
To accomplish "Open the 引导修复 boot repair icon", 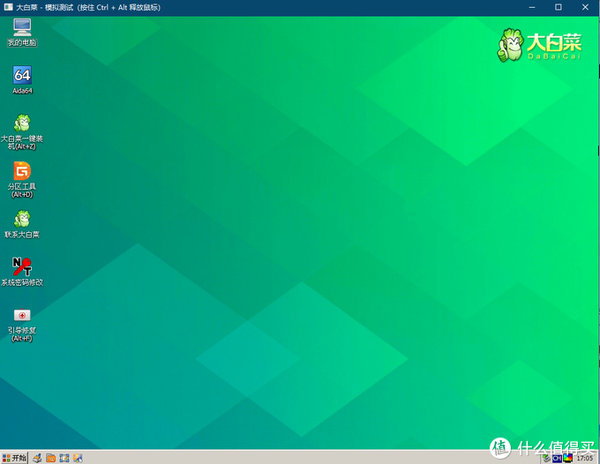I will click(x=22, y=324).
